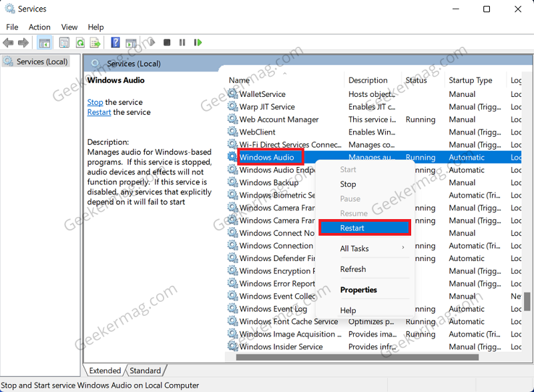Click the Forward arrow in the toolbar
This screenshot has width=534, height=392.
click(x=23, y=43)
